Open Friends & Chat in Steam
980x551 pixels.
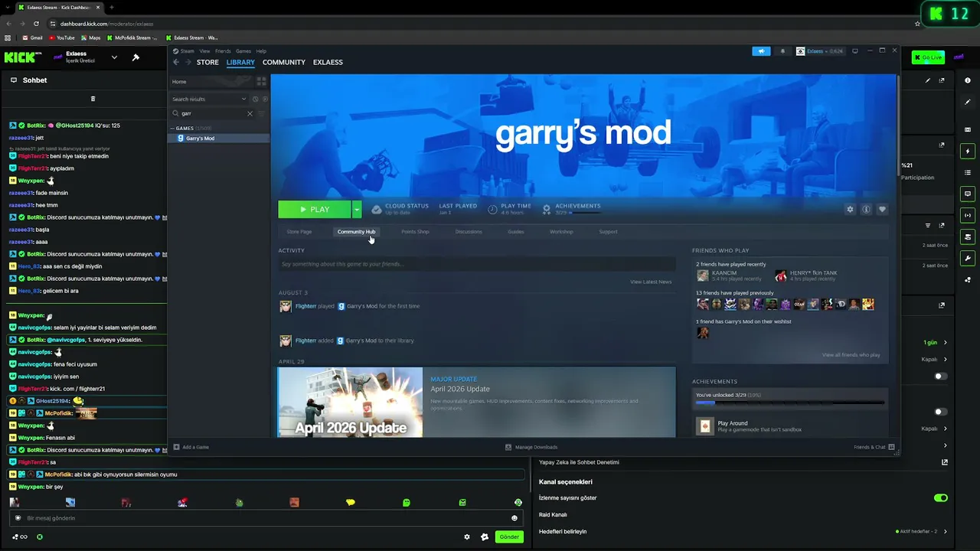coord(874,447)
